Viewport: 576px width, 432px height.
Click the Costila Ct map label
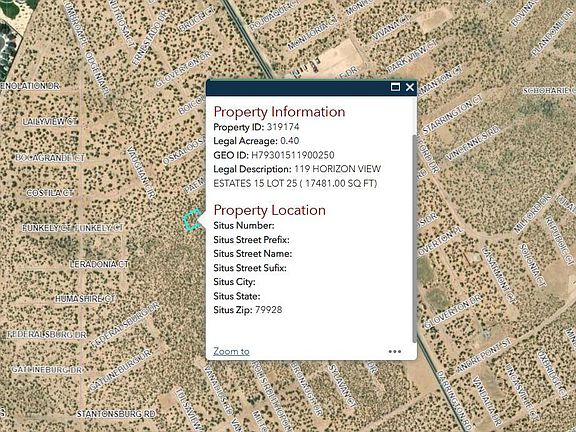(50, 193)
